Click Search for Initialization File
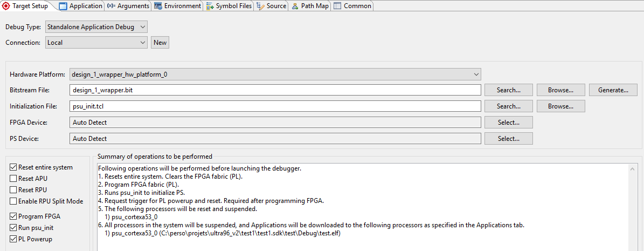This screenshot has width=644, height=251. [x=508, y=106]
